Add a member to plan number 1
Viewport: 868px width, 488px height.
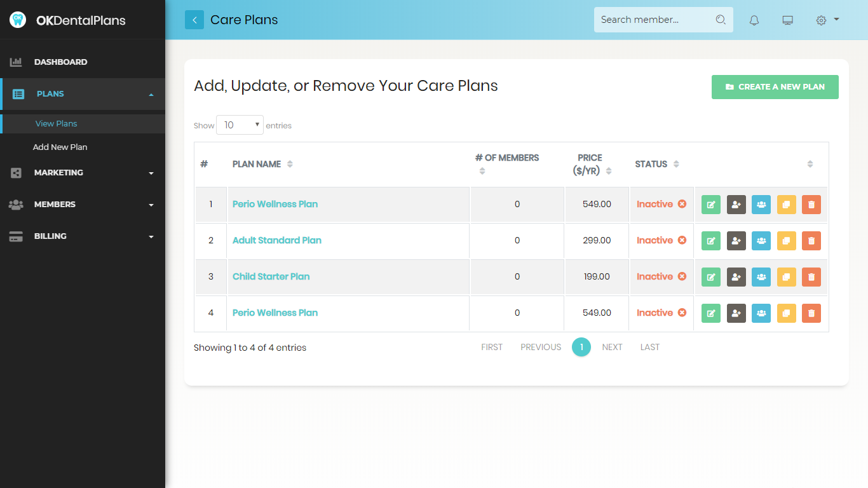[x=736, y=205]
